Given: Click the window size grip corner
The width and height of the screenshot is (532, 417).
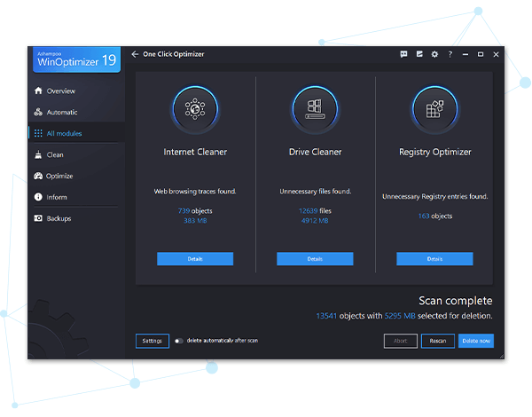Looking at the screenshot, I should [502, 356].
